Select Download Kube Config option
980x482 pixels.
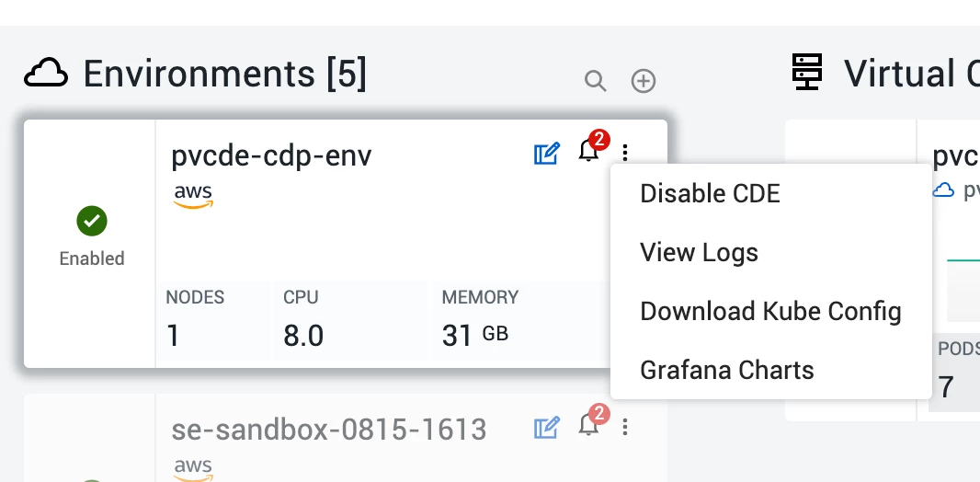tap(771, 311)
